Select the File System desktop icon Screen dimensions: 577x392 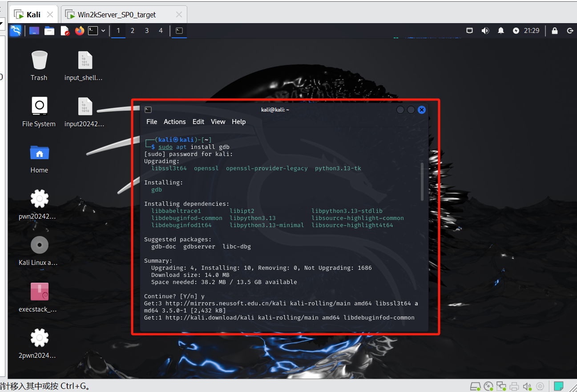click(39, 112)
